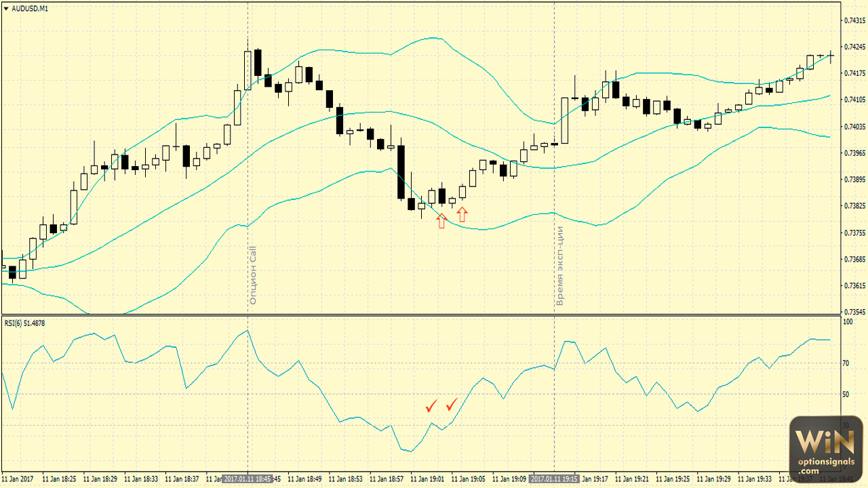Image resolution: width=868 pixels, height=488 pixels.
Task: Click highlighted 2017.01.11 19:15 time label
Action: click(x=555, y=479)
